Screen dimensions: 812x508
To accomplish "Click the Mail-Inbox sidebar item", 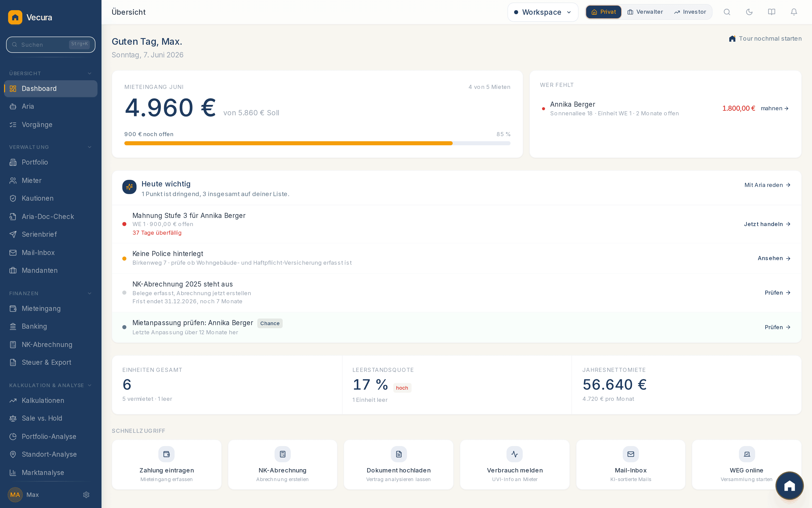I will coord(51,253).
